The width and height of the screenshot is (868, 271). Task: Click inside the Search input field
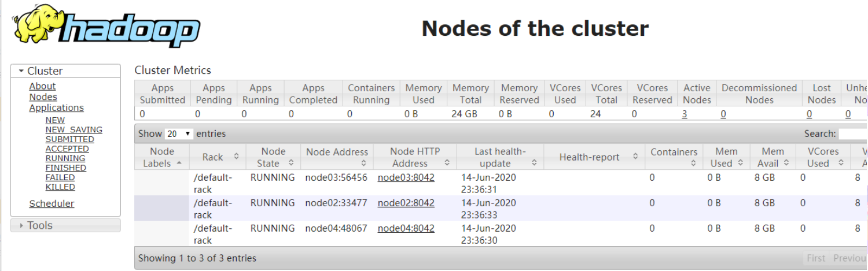(853, 134)
